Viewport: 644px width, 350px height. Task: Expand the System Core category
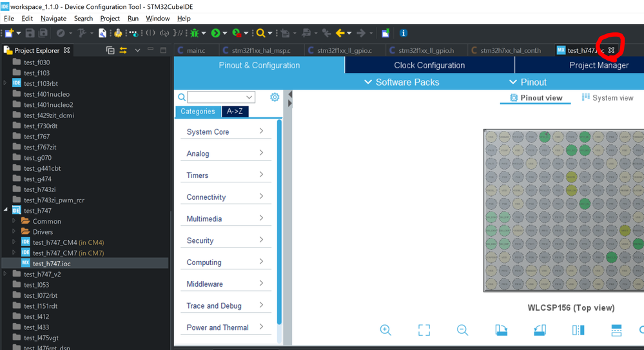[x=226, y=131]
